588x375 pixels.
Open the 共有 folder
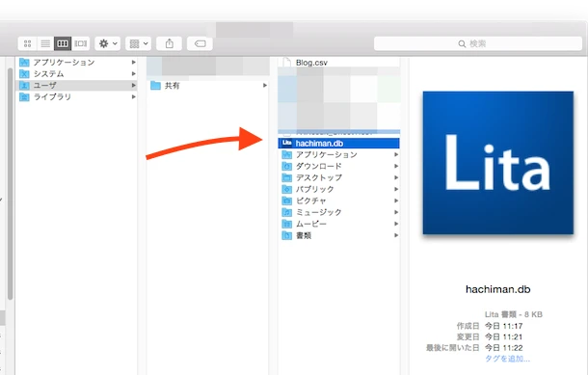[x=208, y=86]
